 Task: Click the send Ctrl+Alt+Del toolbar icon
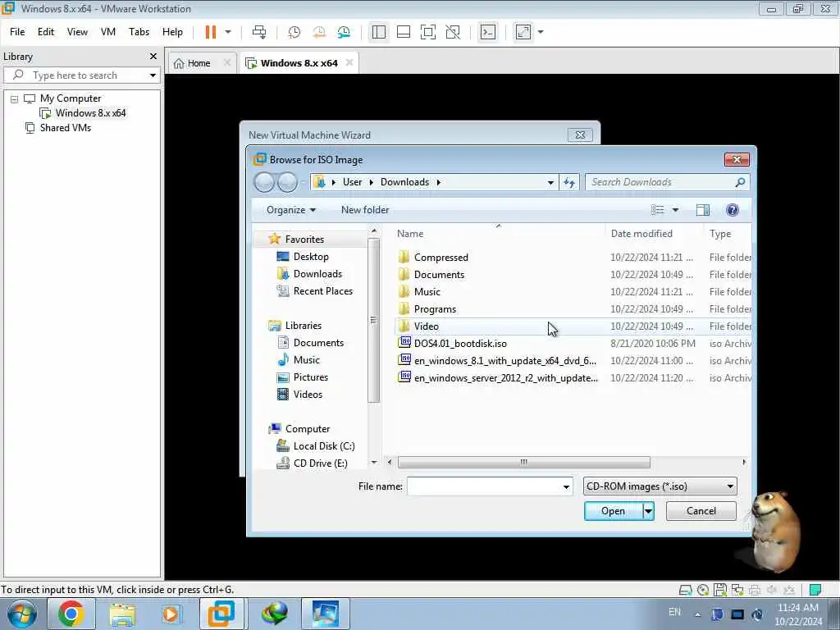[x=259, y=32]
